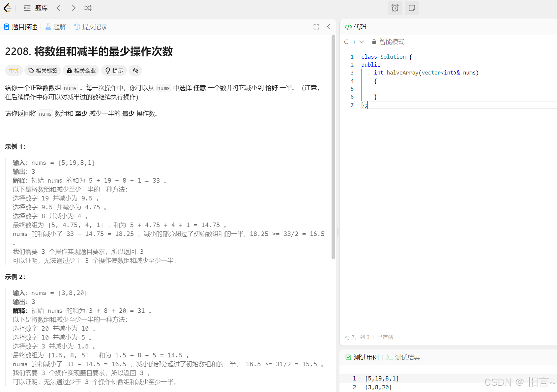Screen dimensions: 557x392
Task: Switch to the 测试结果 tab
Action: coord(403,357)
